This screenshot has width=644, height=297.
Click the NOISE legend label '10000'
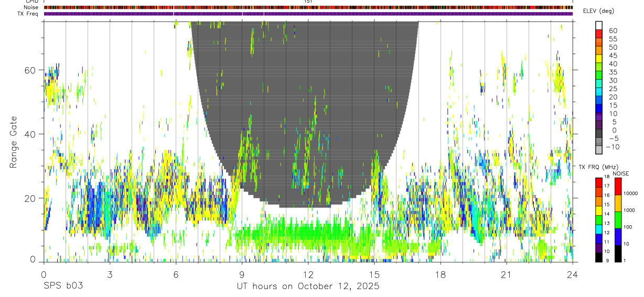point(631,193)
